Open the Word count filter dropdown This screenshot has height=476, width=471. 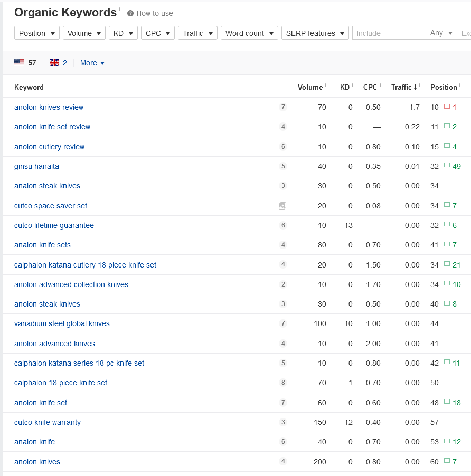(249, 33)
